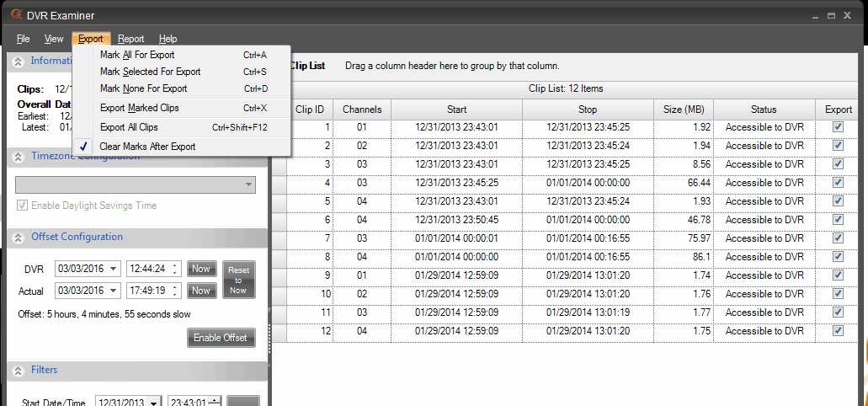Click the Actual time stepper arrows
868x406 pixels.
click(175, 291)
